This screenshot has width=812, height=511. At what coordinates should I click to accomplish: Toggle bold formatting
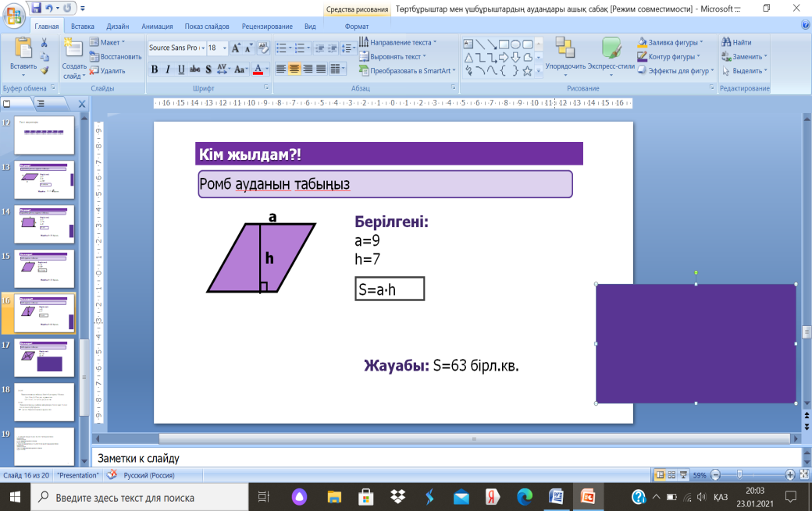click(x=155, y=69)
